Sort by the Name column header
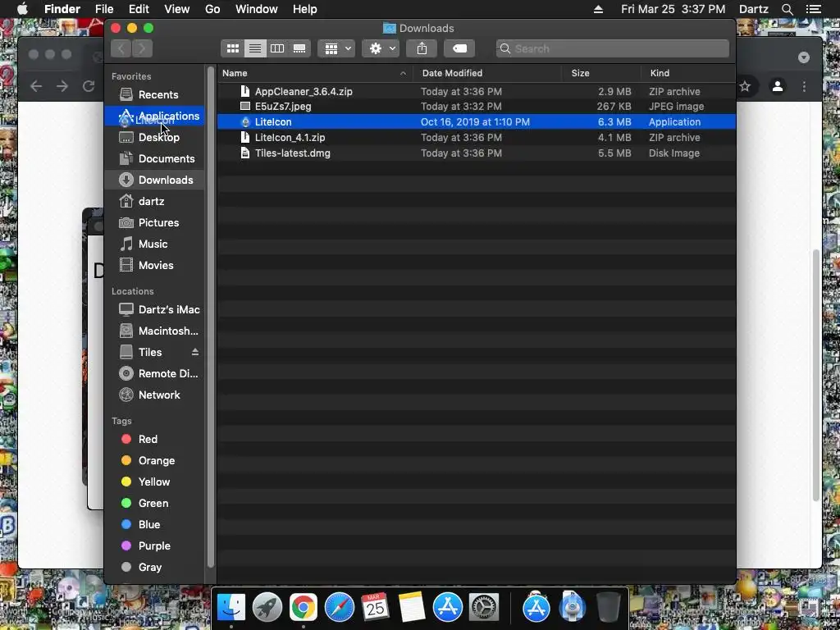 (315, 73)
